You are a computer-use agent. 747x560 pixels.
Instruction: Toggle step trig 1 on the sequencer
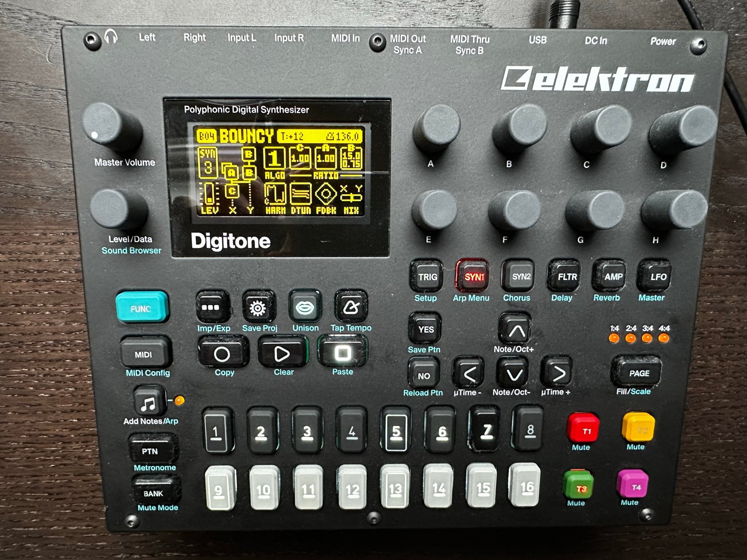point(218,430)
